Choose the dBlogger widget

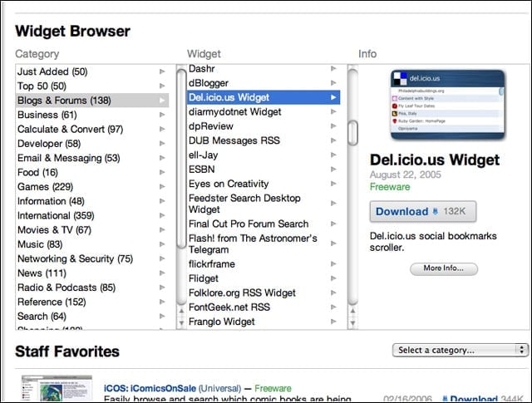pos(264,83)
